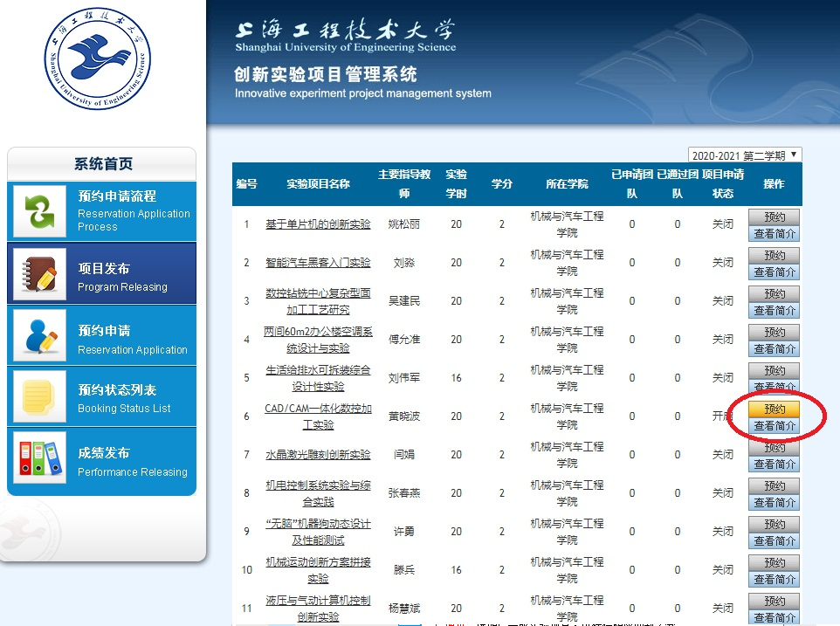This screenshot has width=840, height=626.
Task: Open the 水晶激光雕刻创新实验 project link
Action: (x=318, y=455)
